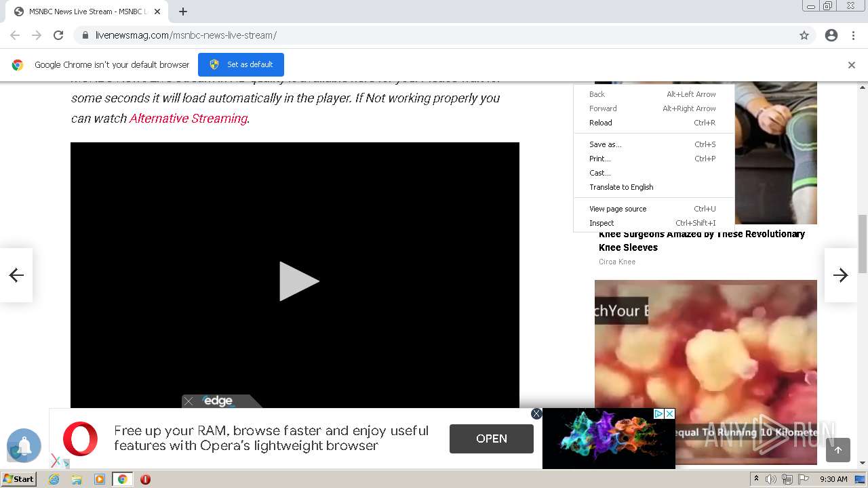Click the OPEN button in Opera ad
This screenshot has height=488, width=868.
pyautogui.click(x=492, y=439)
